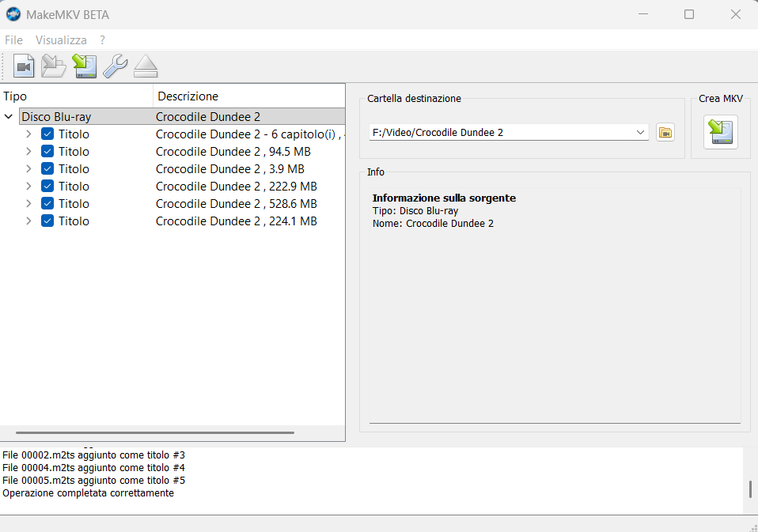Viewport: 758px width, 532px height.
Task: Expand the 224.1 MB Titolo row
Action: [28, 221]
